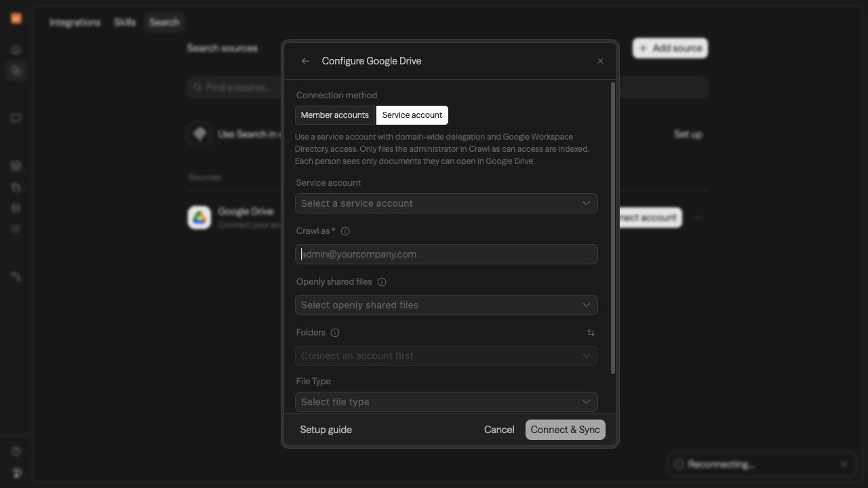
Task: Click the Google Drive logo icon
Action: click(199, 218)
